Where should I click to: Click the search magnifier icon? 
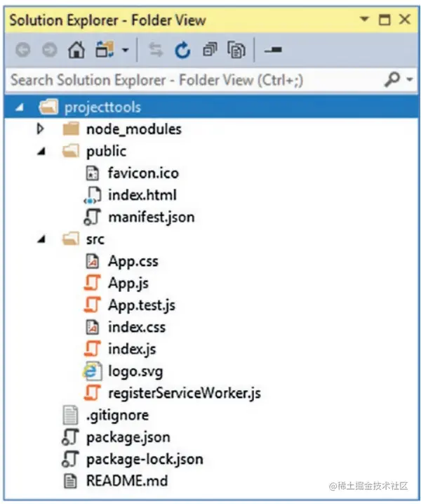click(x=392, y=79)
